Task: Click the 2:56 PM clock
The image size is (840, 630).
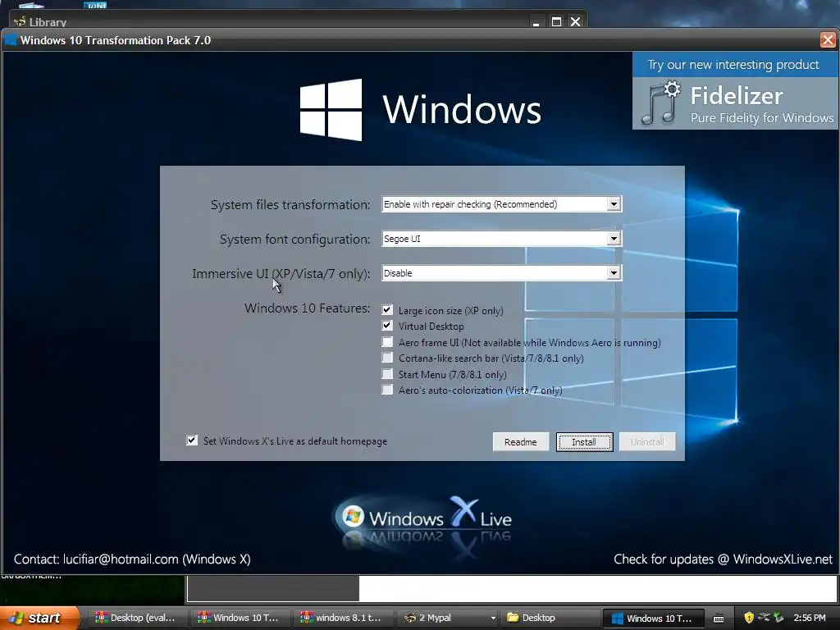Action: point(810,618)
